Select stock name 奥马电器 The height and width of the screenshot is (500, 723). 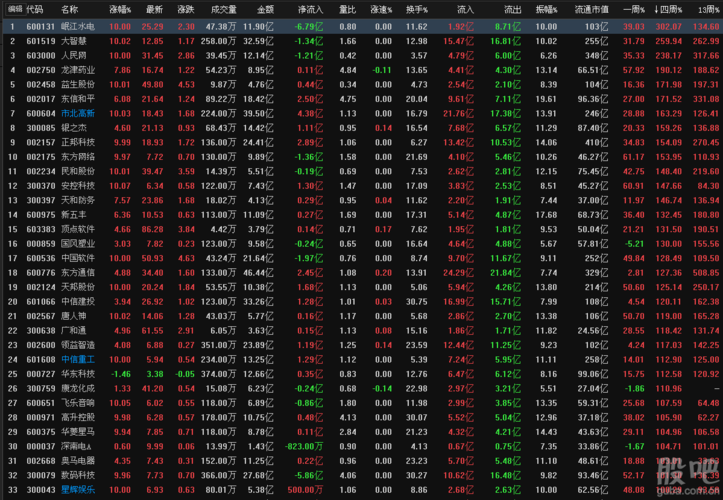(x=78, y=461)
